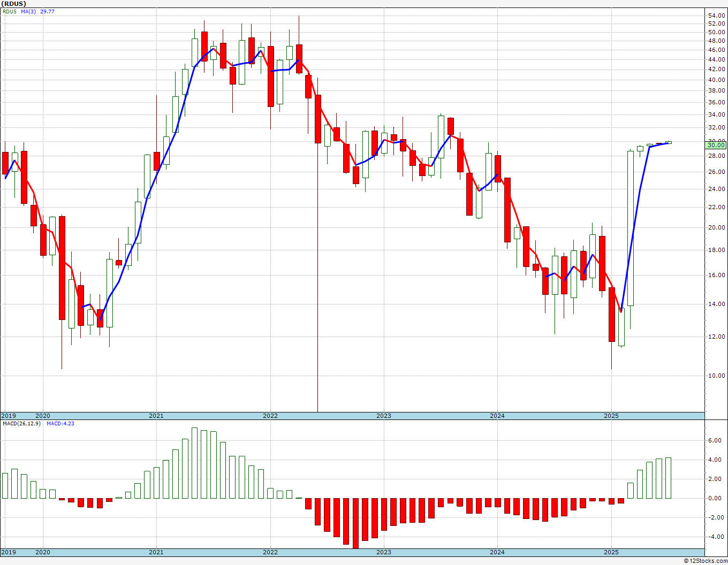This screenshot has width=728, height=565.
Task: Click 2020 on the price chart time axis
Action: 42,416
